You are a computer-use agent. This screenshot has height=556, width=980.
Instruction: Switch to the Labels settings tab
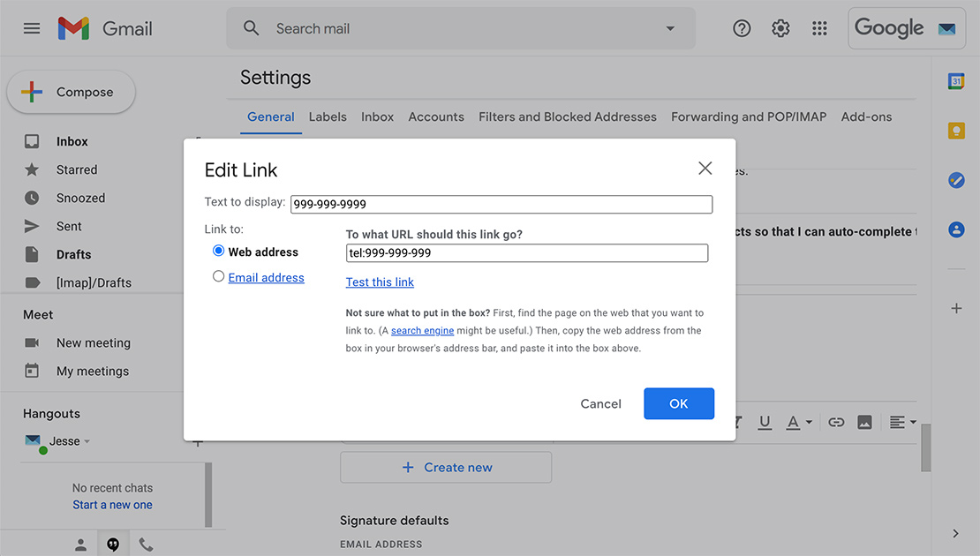[328, 116]
